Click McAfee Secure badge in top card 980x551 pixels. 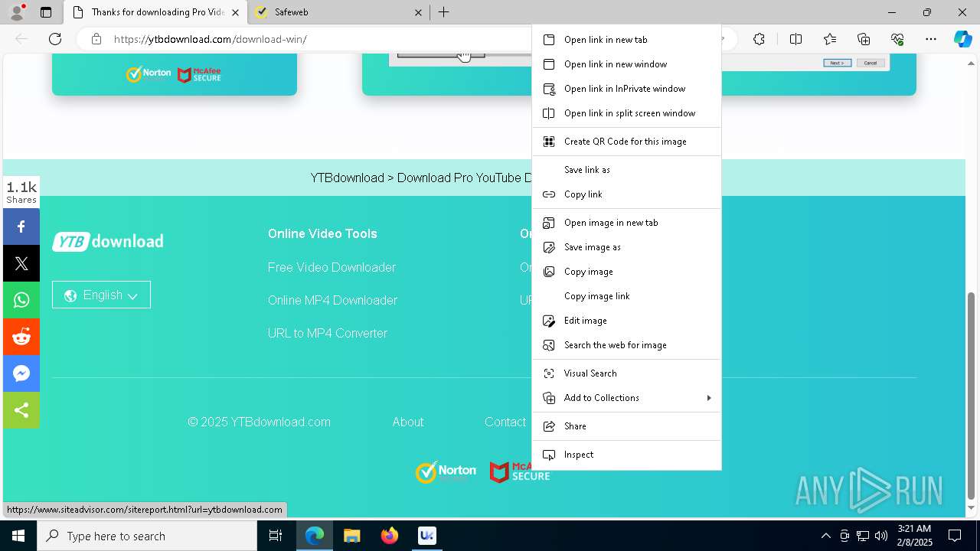click(199, 74)
